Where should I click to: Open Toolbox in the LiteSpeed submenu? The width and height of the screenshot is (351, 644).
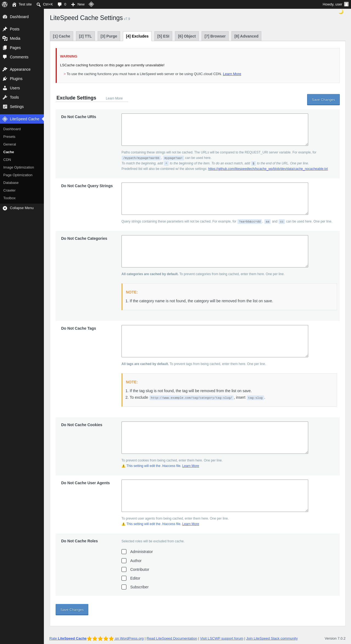tap(9, 198)
